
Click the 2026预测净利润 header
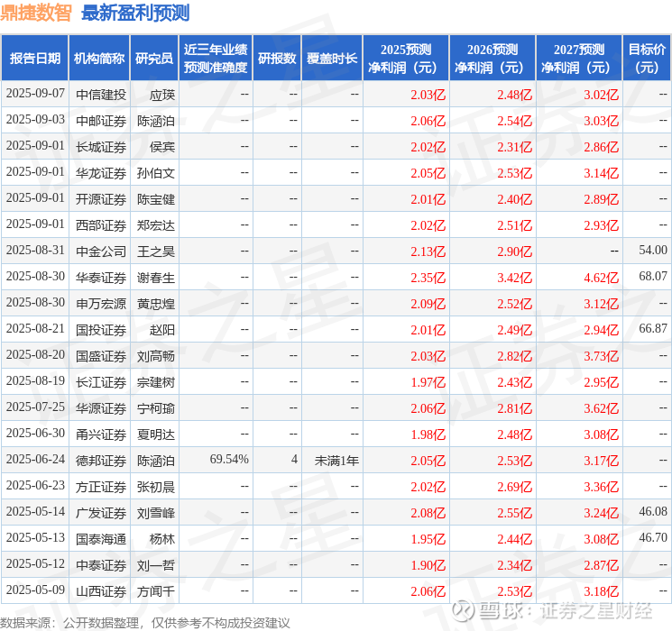point(492,59)
